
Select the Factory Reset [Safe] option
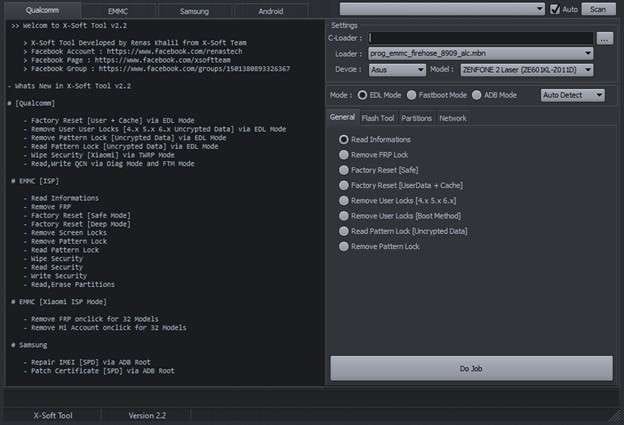pyautogui.click(x=378, y=170)
